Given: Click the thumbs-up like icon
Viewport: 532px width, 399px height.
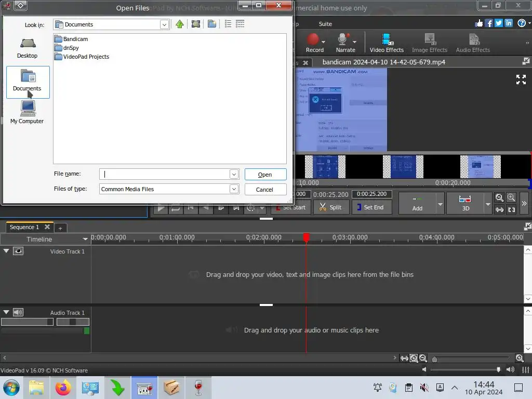Looking at the screenshot, I should click(478, 23).
